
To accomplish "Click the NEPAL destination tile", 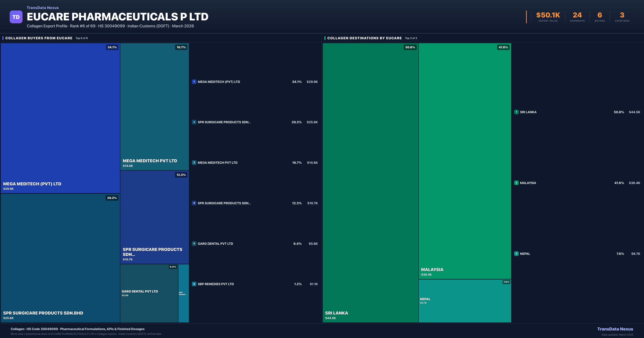I will pyautogui.click(x=465, y=301).
